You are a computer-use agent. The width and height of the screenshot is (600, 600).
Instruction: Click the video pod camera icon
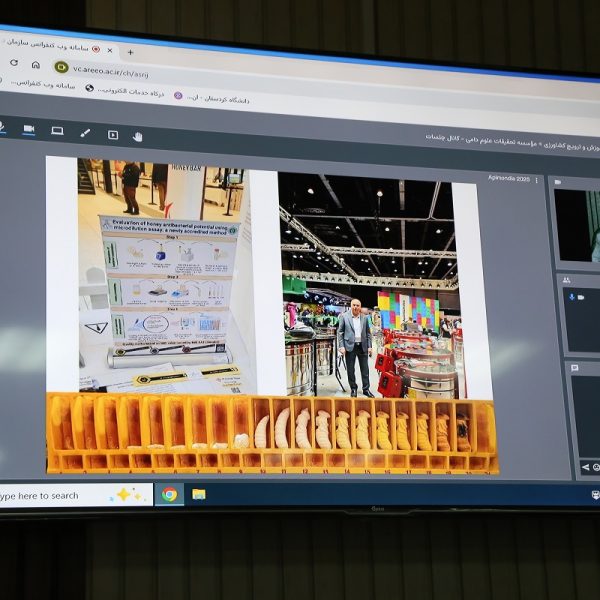[x=557, y=182]
